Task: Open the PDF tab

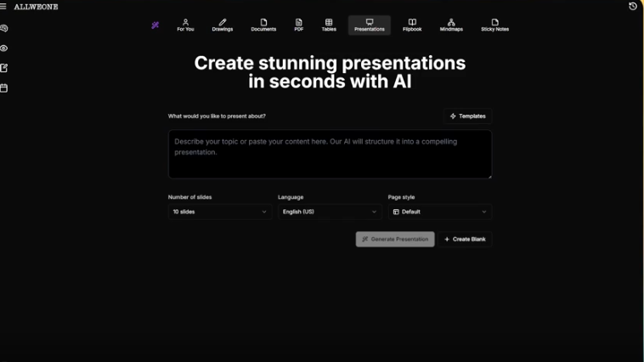Action: click(299, 25)
